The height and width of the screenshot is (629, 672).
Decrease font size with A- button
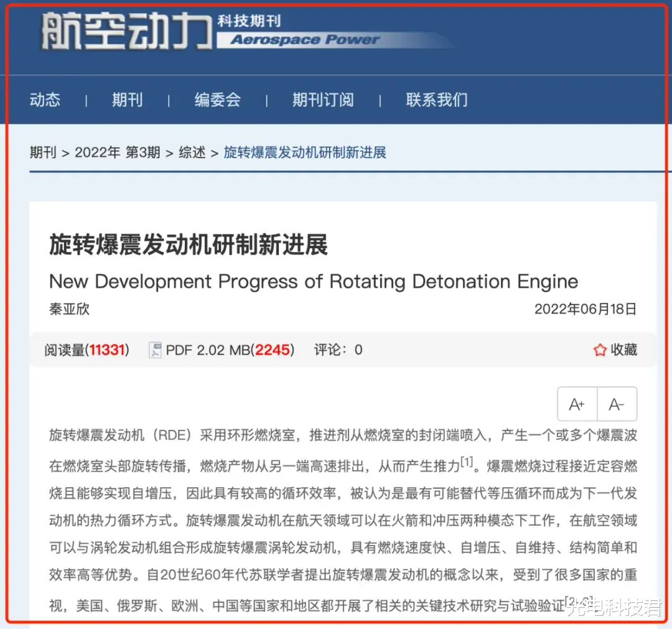(x=617, y=404)
